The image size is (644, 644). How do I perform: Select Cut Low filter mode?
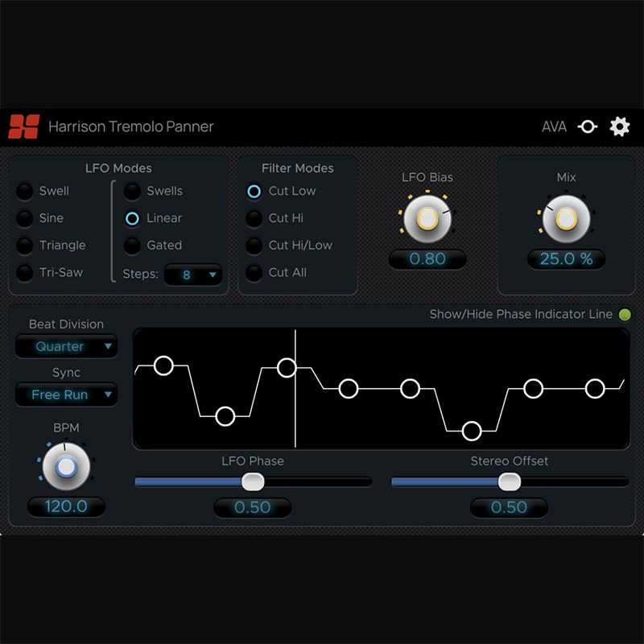point(254,192)
